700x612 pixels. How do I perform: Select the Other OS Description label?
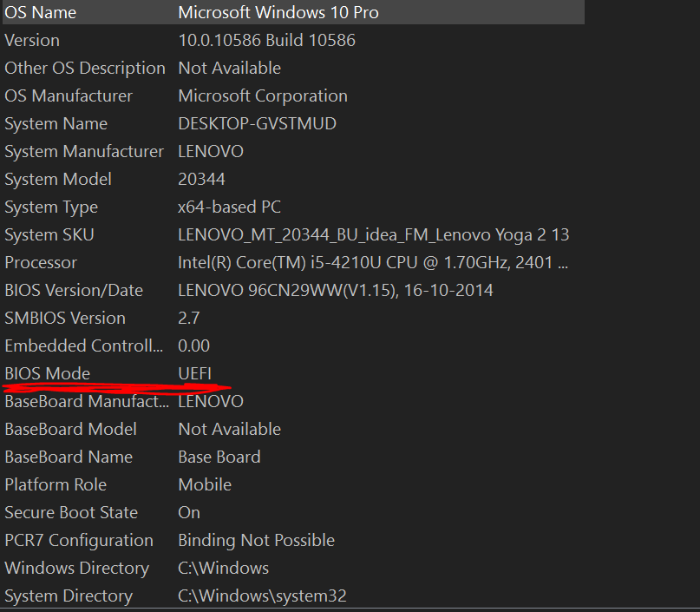tap(85, 68)
